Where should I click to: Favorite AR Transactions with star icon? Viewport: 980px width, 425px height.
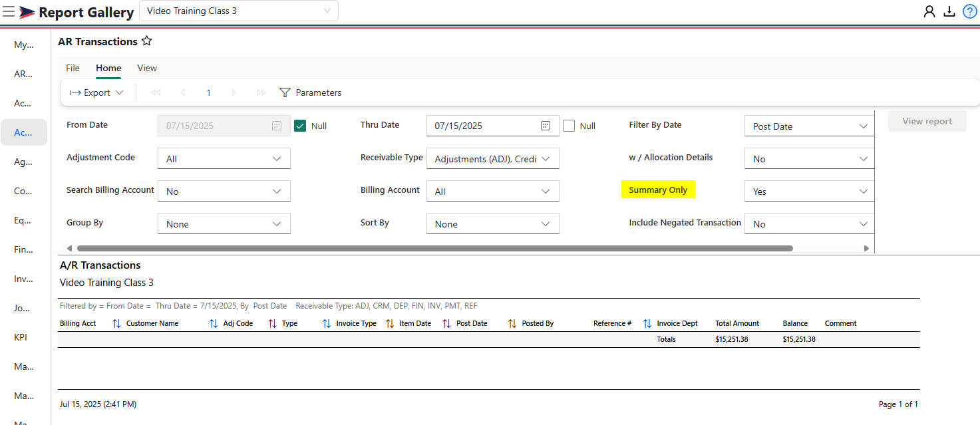pyautogui.click(x=146, y=41)
